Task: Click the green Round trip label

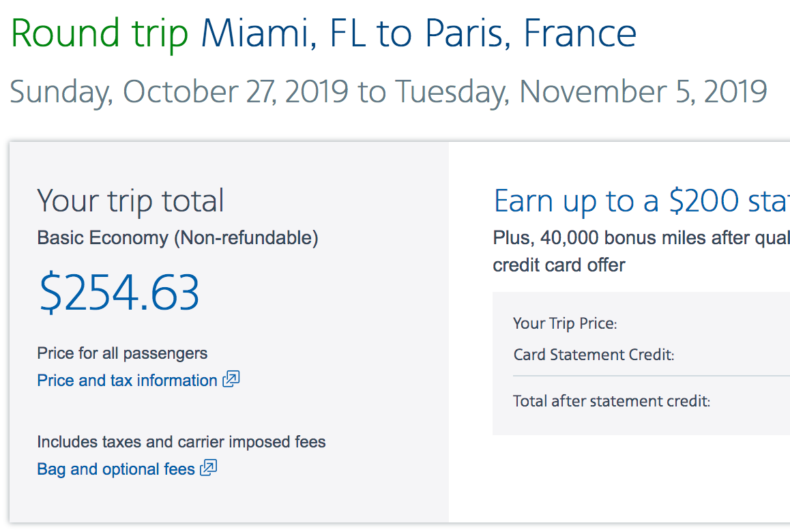Action: coord(99,34)
